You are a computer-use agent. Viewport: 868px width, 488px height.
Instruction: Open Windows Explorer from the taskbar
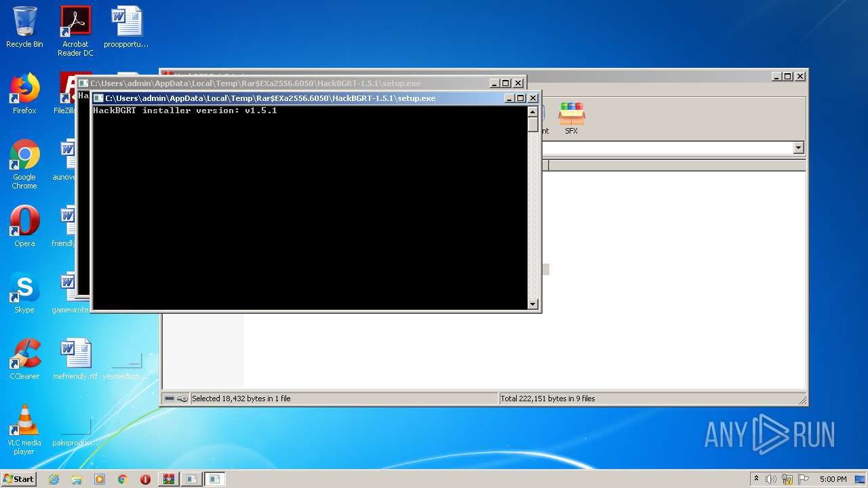click(x=77, y=479)
